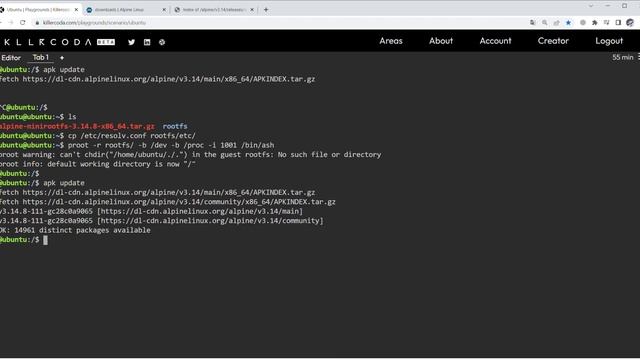The image size is (640, 360).
Task: Open the Creator section
Action: [553, 41]
